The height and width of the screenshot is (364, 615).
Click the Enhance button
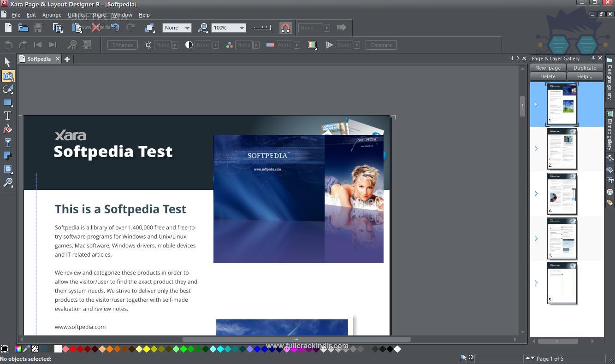123,45
